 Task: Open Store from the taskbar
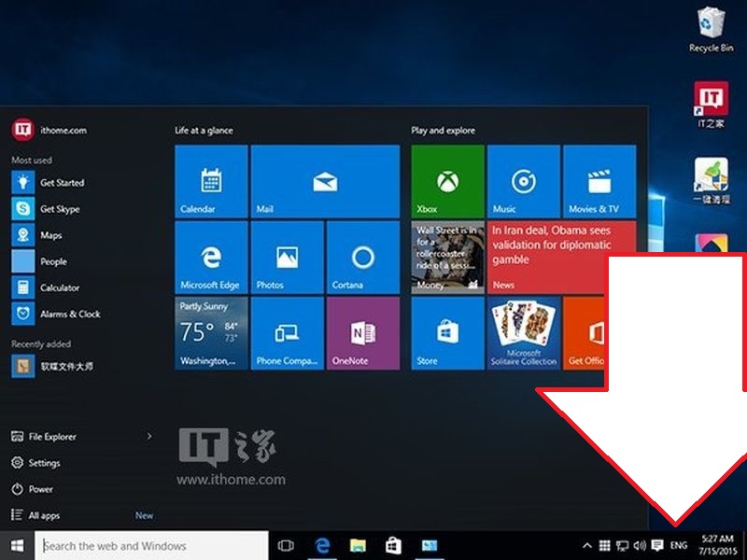393,545
